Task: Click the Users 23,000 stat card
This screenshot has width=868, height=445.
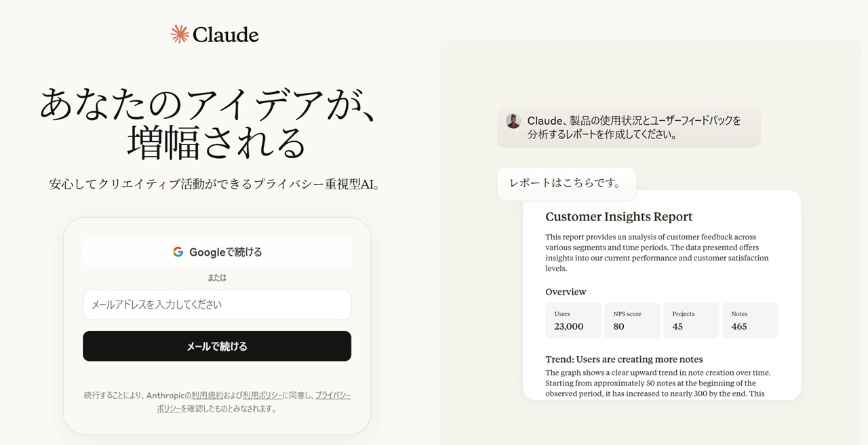Action: click(x=573, y=320)
